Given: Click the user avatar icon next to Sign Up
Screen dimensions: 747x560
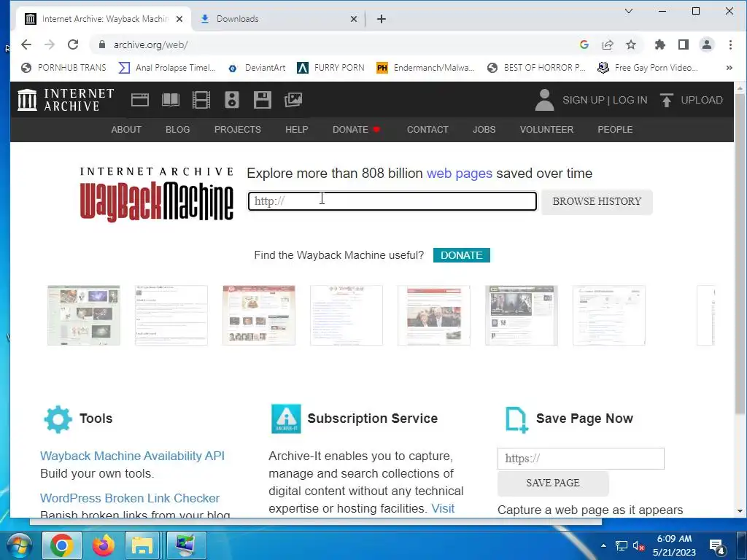Looking at the screenshot, I should point(544,100).
